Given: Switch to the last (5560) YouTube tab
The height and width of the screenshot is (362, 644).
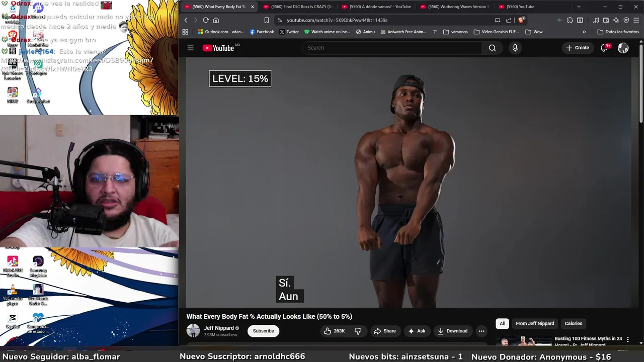Looking at the screenshot, I should tap(533, 7).
